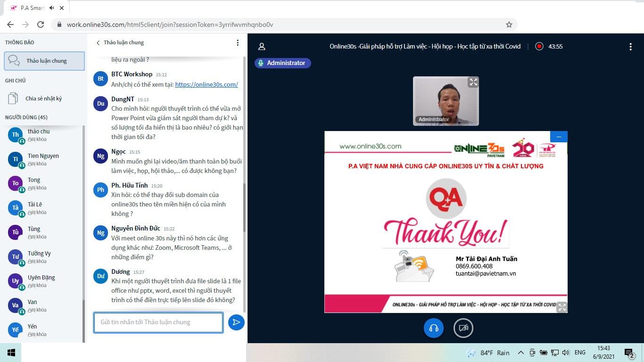Select user Yến avatar
The width and height of the screenshot is (644, 362).
16,330
